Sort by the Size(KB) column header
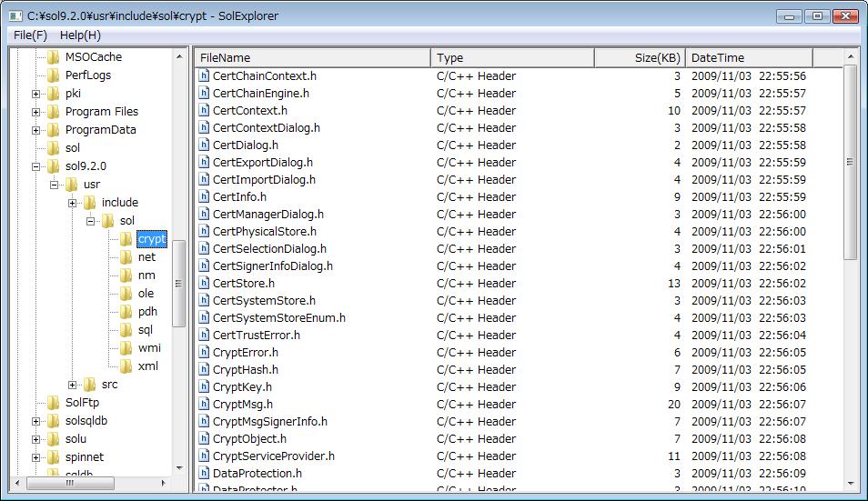 tap(640, 57)
